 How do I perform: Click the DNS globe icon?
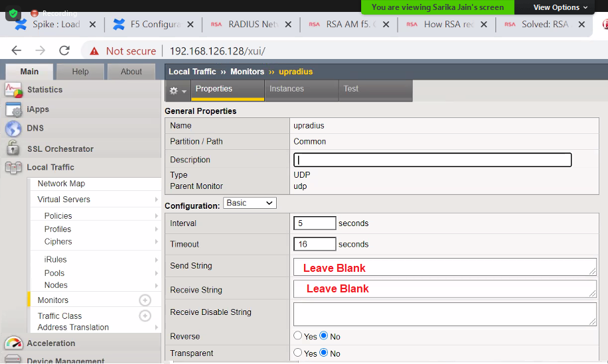(x=13, y=129)
